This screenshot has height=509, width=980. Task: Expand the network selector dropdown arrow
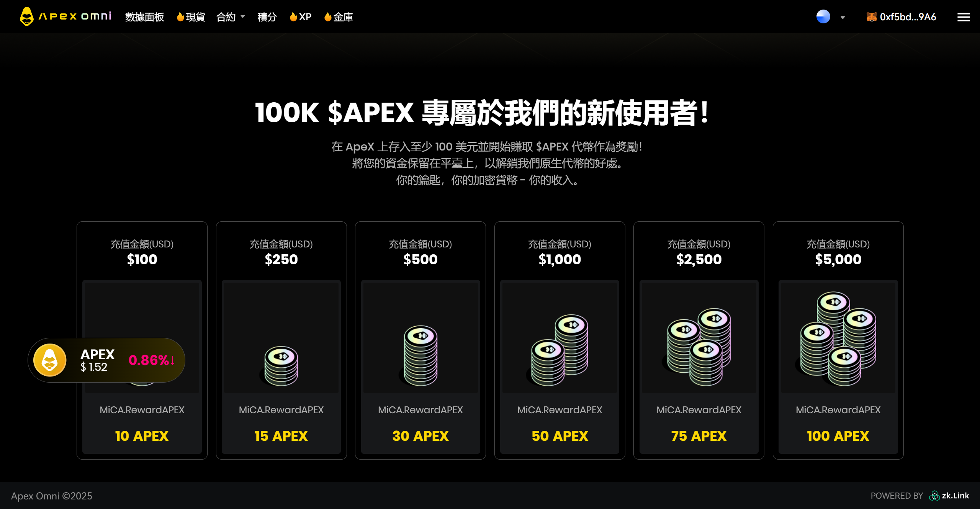pyautogui.click(x=843, y=17)
